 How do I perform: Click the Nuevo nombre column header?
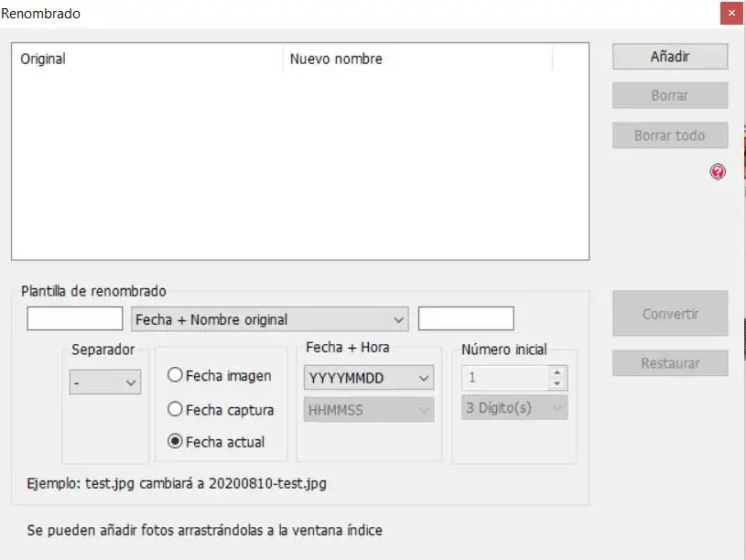417,59
